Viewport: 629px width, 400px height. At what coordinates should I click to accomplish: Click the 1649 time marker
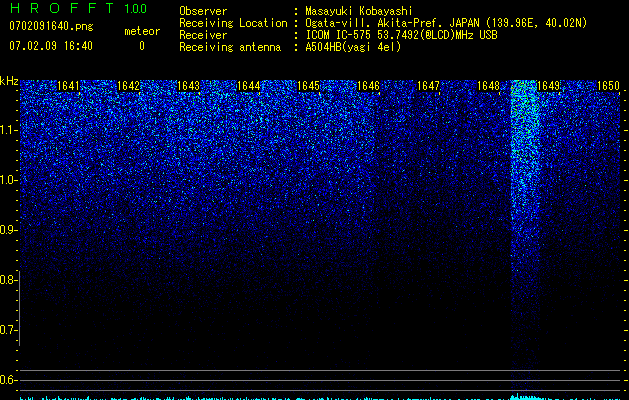(548, 86)
